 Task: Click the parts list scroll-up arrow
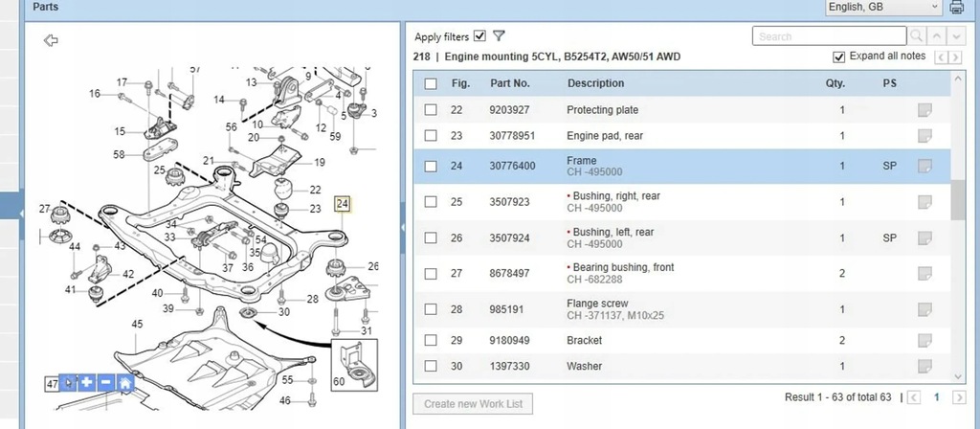(958, 79)
